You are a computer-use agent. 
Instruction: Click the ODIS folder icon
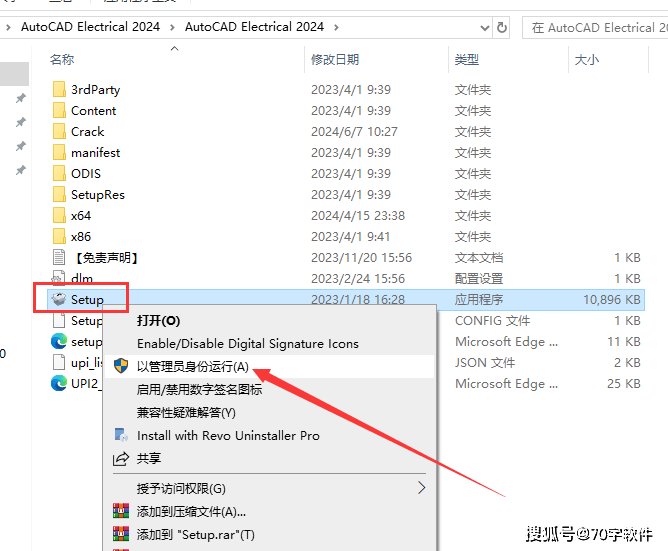(x=59, y=173)
